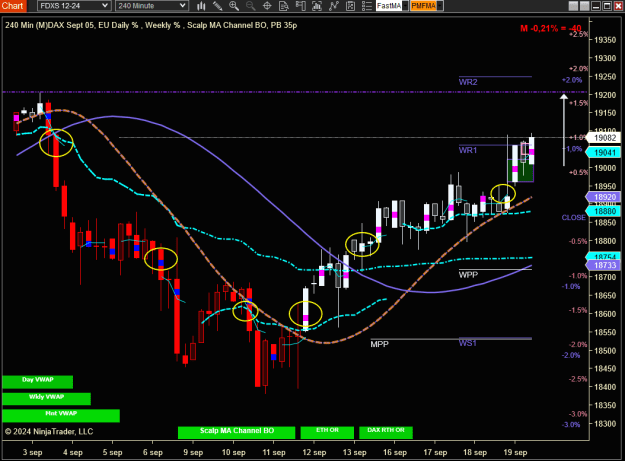
Task: Open the strategies icon
Action: [x=350, y=6]
